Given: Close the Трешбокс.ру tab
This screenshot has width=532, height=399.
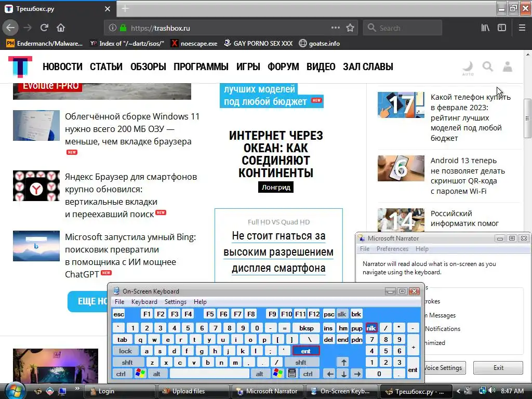Looking at the screenshot, I should click(107, 9).
